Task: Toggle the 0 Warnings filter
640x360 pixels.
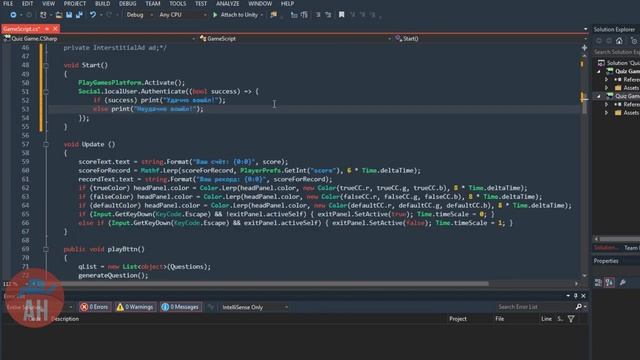Action: (x=135, y=307)
